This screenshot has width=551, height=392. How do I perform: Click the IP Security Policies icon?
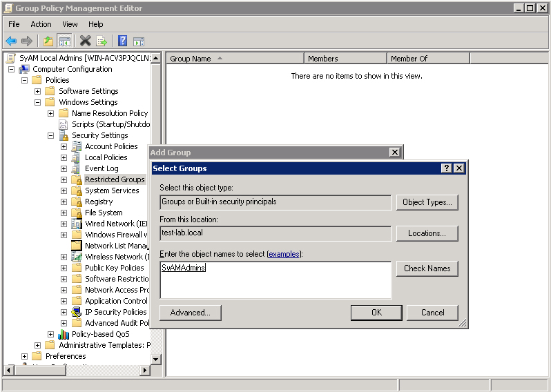77,312
